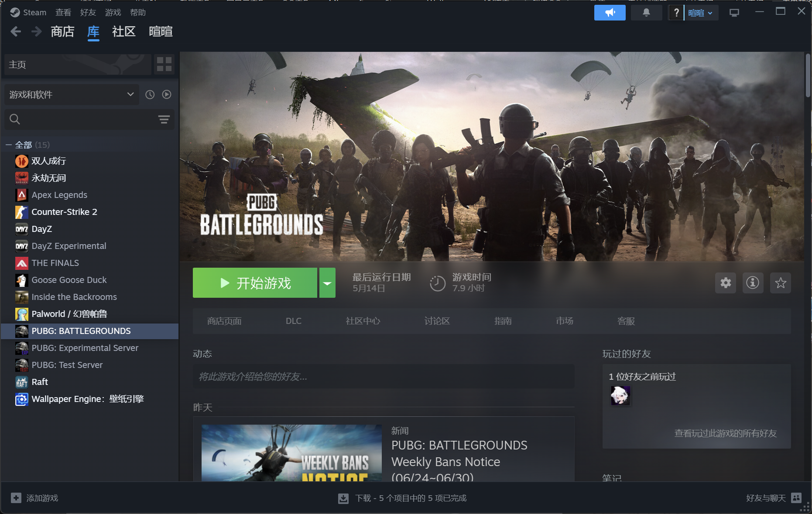812x514 pixels.
Task: Click 查看玩过此游戏的所有好友 link
Action: [725, 433]
